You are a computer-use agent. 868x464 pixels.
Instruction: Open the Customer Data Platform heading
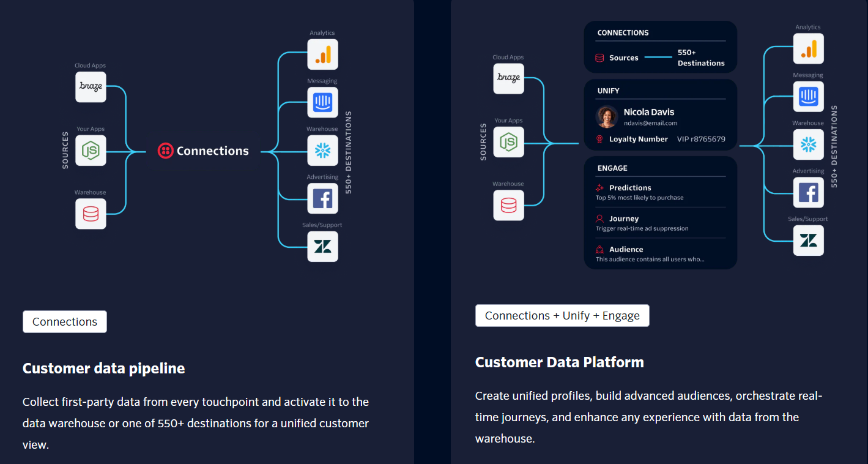tap(560, 362)
